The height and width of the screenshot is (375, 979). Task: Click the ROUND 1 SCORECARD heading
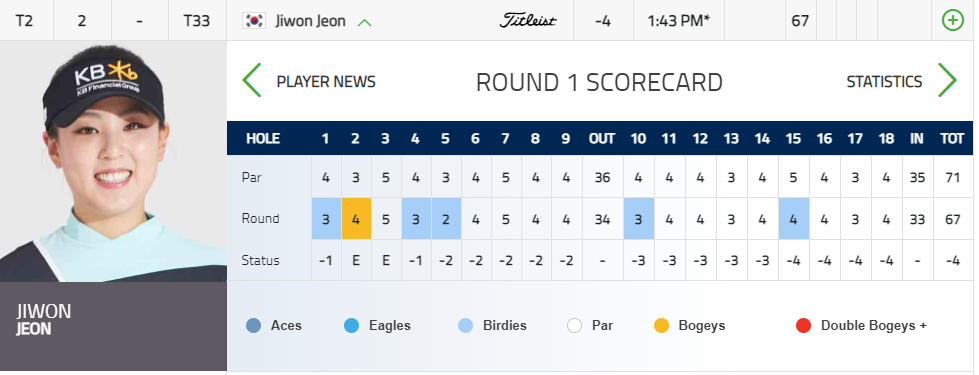pyautogui.click(x=599, y=82)
